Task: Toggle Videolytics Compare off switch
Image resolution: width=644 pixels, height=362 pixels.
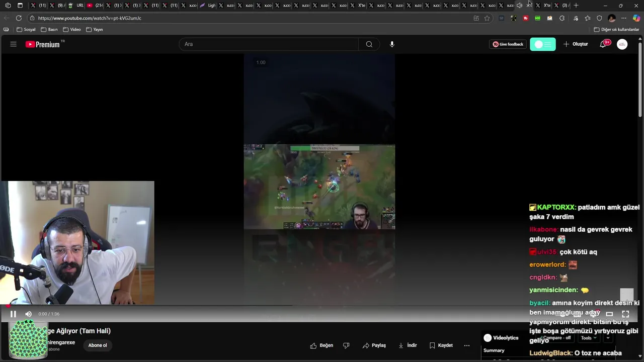Action: tap(556, 338)
